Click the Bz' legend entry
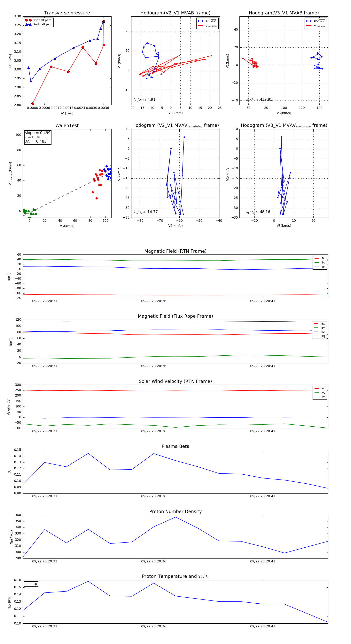Screen dimensions: 351x644 pos(320,332)
